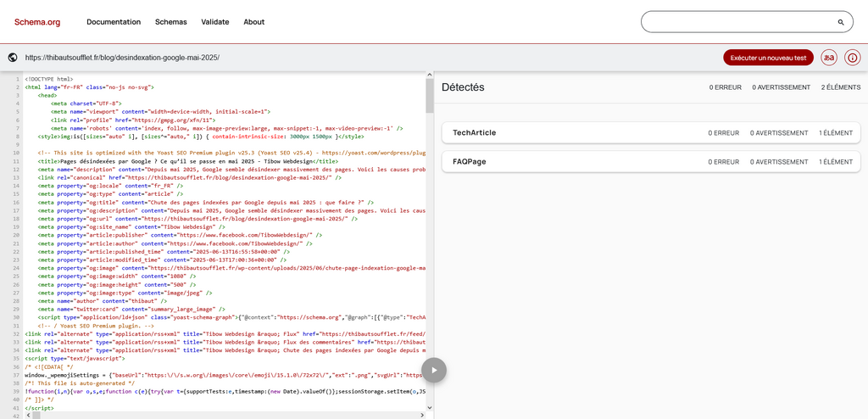Image resolution: width=868 pixels, height=419 pixels.
Task: Click the horizontal code scrollbar thumb
Action: 35,415
